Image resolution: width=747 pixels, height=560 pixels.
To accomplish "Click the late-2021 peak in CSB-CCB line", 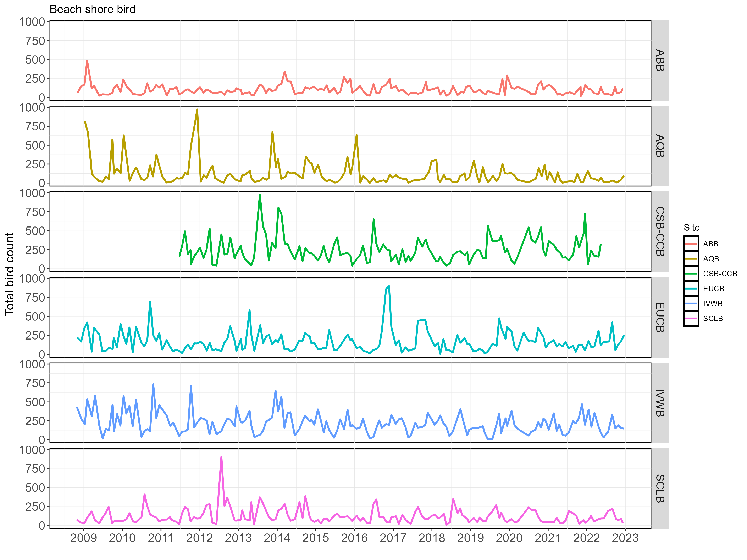I will [x=585, y=214].
